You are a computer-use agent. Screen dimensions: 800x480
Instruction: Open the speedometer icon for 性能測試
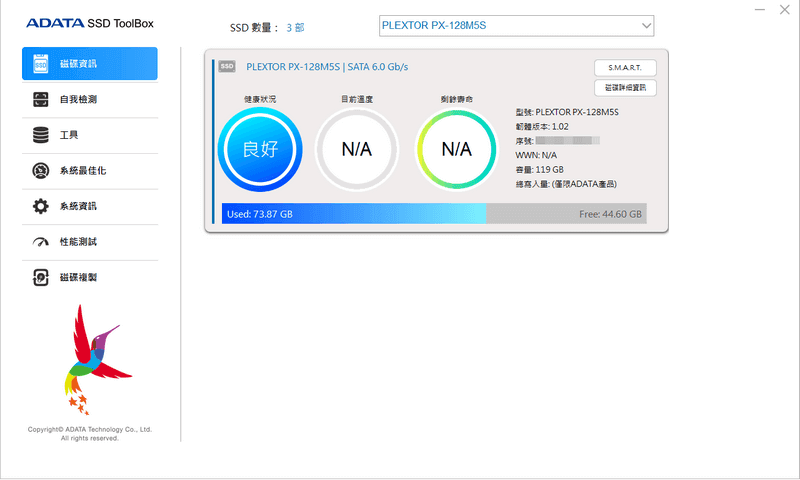41,242
